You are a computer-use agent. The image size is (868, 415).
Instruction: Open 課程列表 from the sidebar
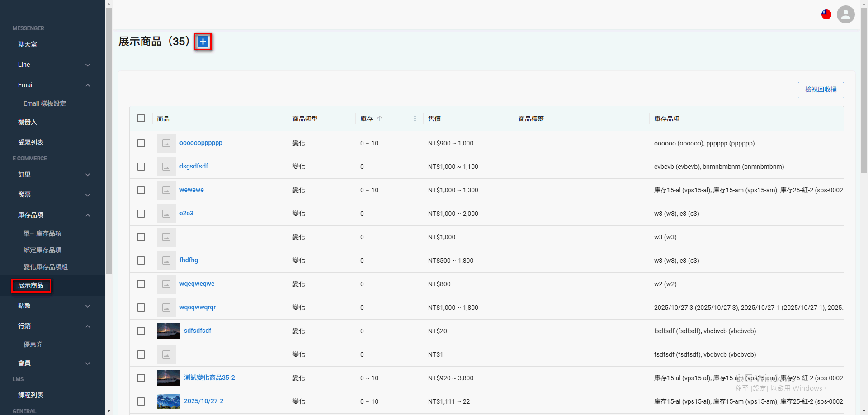point(31,395)
